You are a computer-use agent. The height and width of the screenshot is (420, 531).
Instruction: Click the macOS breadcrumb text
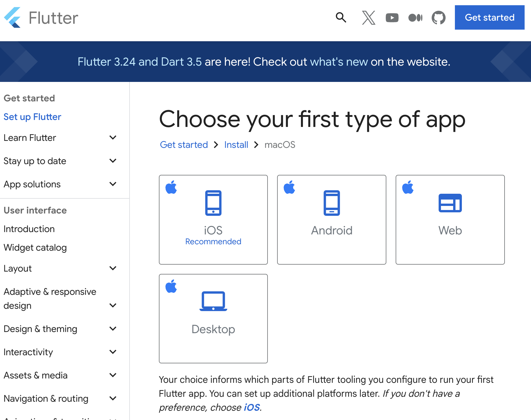280,145
